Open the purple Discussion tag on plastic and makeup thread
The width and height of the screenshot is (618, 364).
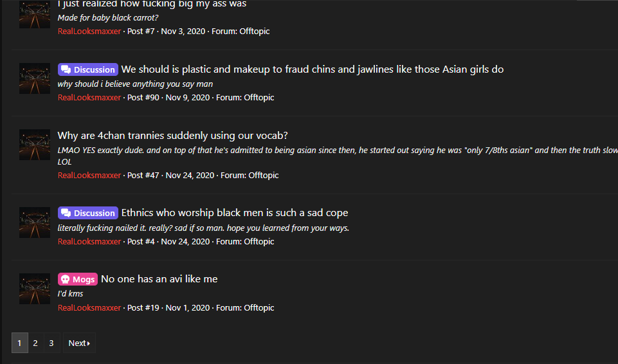coord(88,69)
